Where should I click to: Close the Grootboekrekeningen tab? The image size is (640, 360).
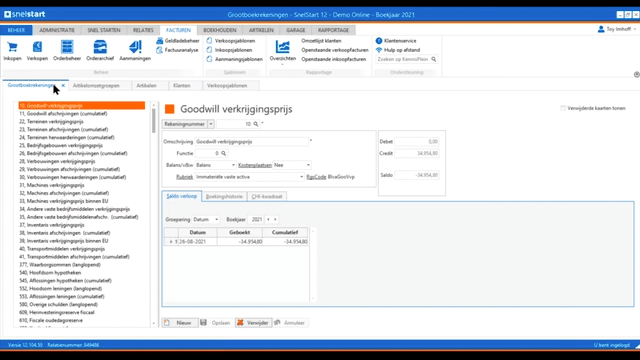click(63, 86)
